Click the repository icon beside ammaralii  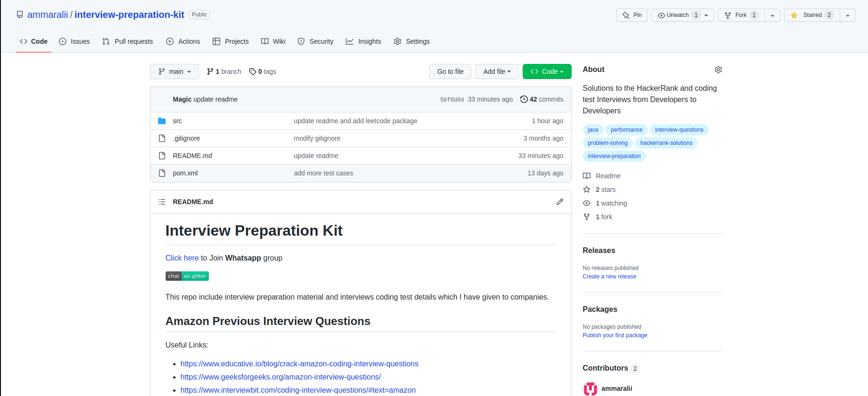point(20,15)
